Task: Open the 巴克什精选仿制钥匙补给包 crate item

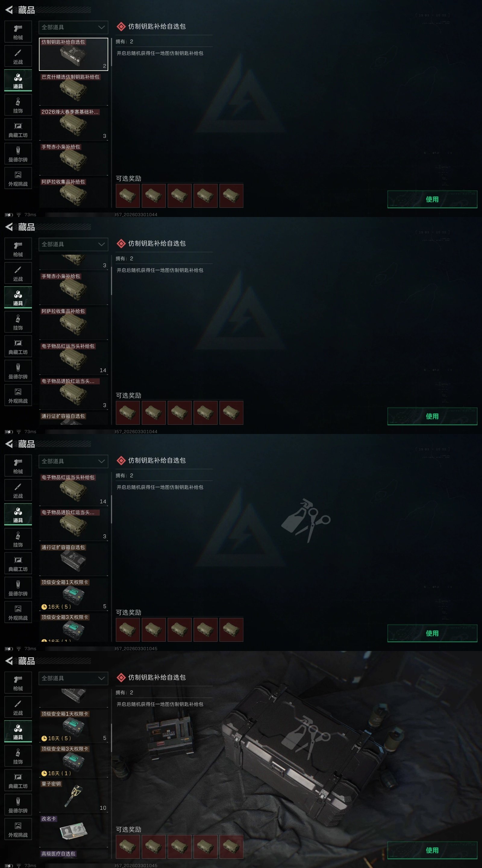Action: pyautogui.click(x=74, y=89)
